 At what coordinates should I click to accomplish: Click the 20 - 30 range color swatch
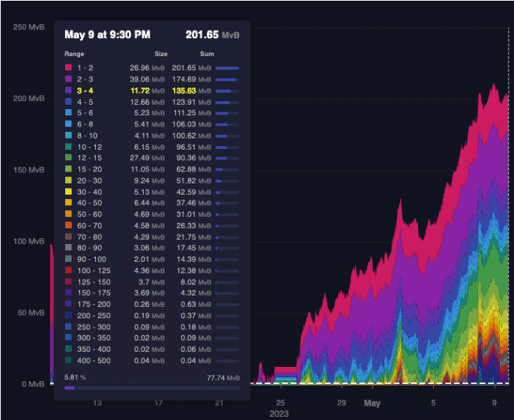coord(68,180)
